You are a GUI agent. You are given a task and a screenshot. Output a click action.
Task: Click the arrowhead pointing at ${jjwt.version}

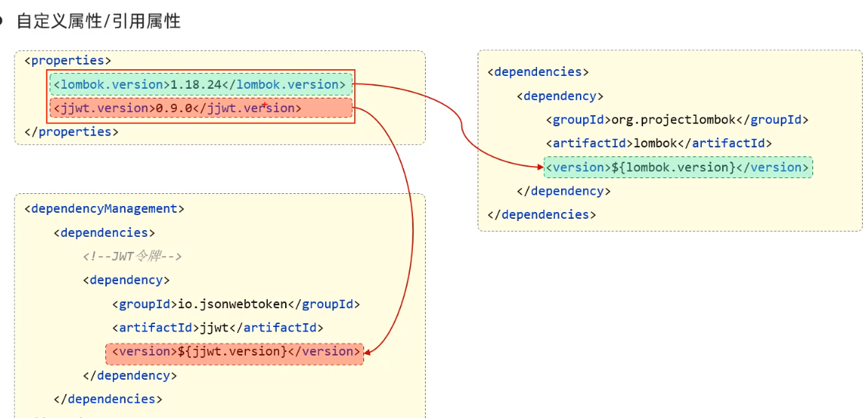tap(369, 351)
